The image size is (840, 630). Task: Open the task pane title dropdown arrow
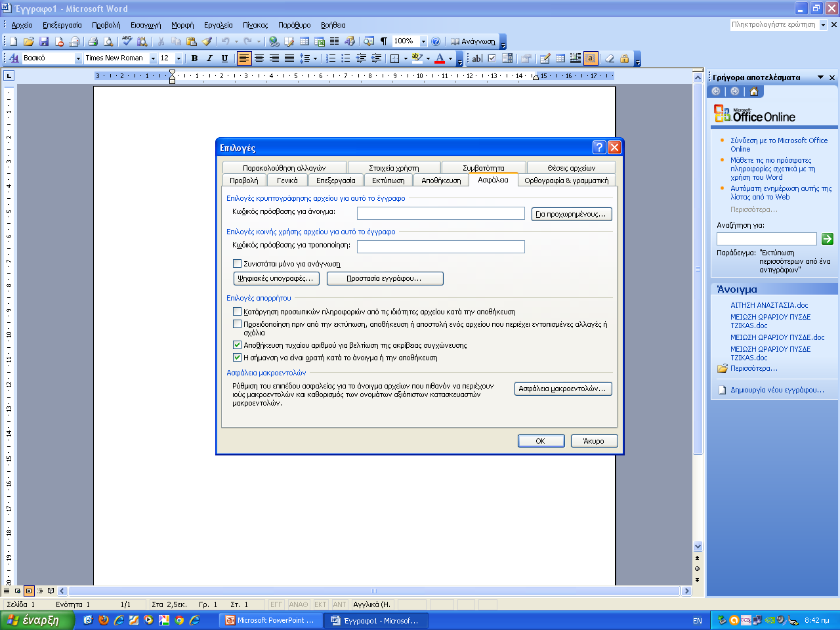(x=820, y=77)
